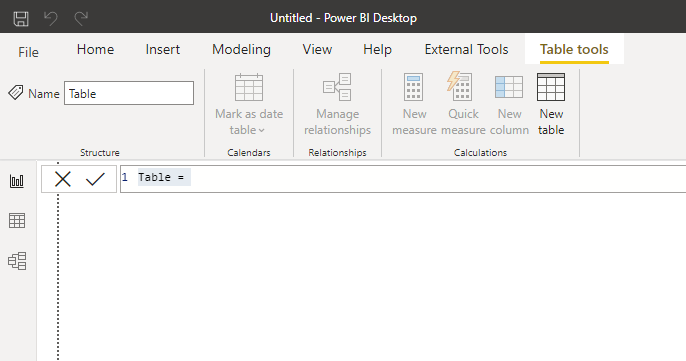
Task: Select the Table tools tab
Action: tap(574, 49)
